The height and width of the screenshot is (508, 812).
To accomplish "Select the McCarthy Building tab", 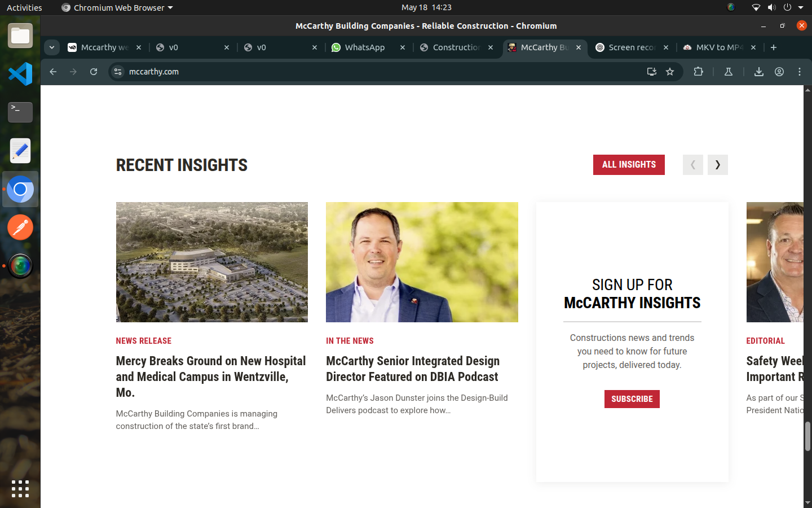I will [x=544, y=47].
